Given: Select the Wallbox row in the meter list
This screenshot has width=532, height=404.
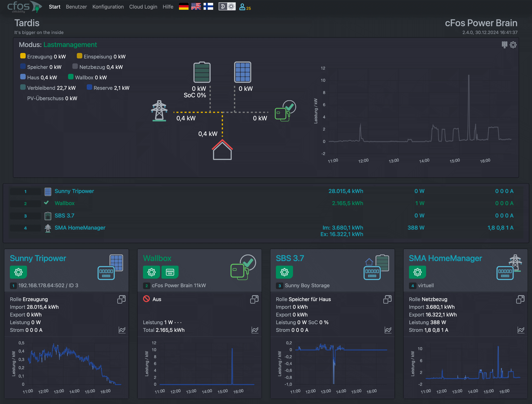Looking at the screenshot, I should click(x=64, y=203).
